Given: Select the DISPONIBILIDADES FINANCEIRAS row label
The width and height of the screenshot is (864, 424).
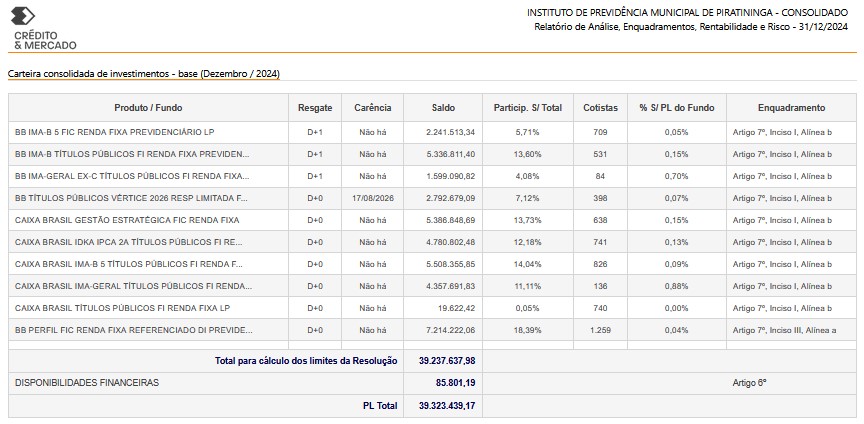Looking at the screenshot, I should point(87,383).
